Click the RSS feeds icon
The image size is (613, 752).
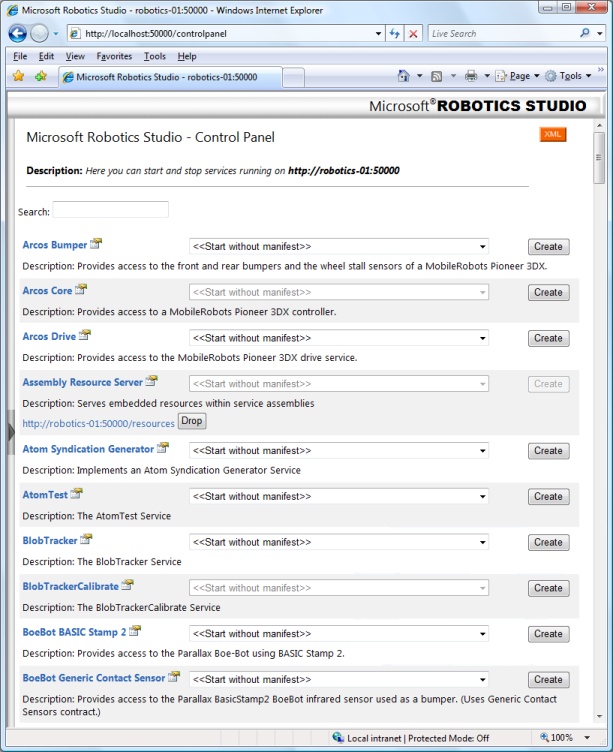[x=436, y=76]
